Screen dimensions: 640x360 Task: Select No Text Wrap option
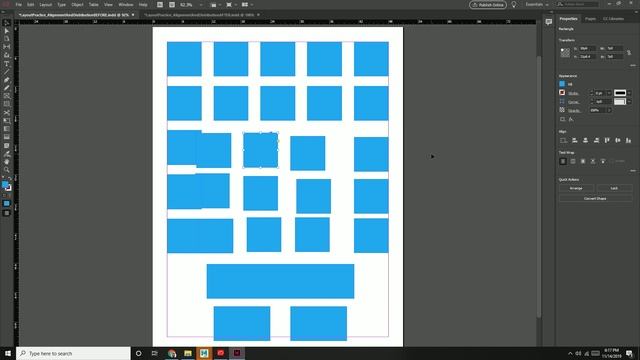[x=563, y=161]
